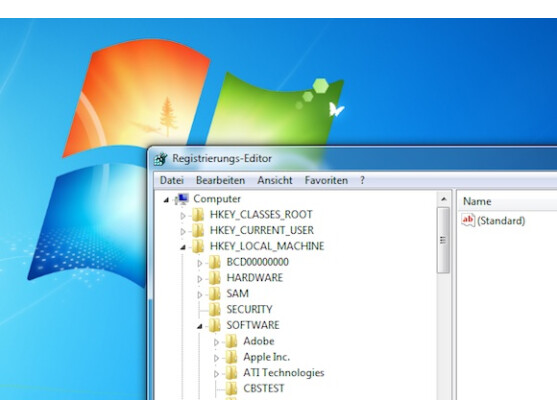The image size is (557, 418).
Task: Click the BCD00000000 folder icon
Action: tap(215, 262)
